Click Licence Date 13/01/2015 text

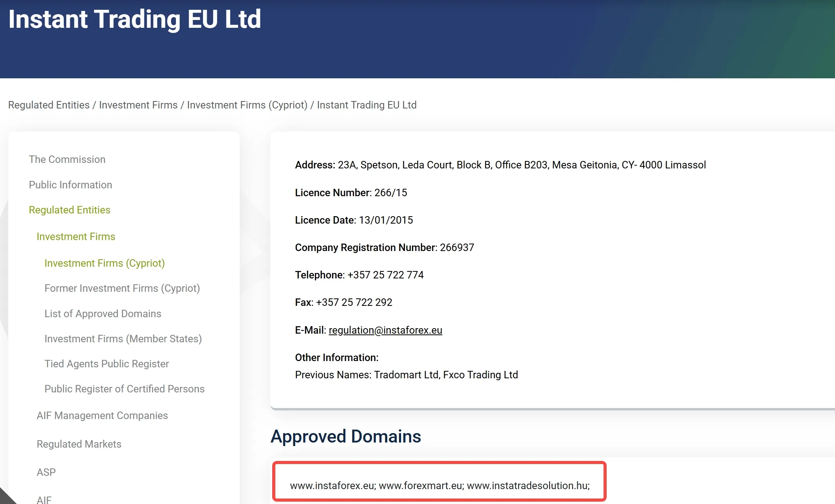point(354,220)
